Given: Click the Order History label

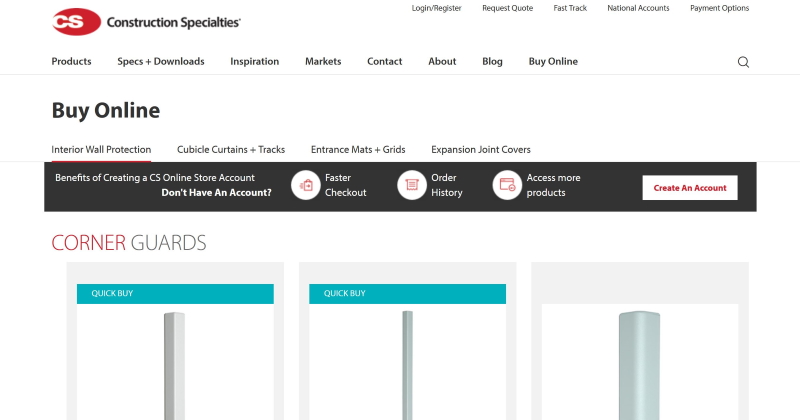Looking at the screenshot, I should [x=446, y=185].
